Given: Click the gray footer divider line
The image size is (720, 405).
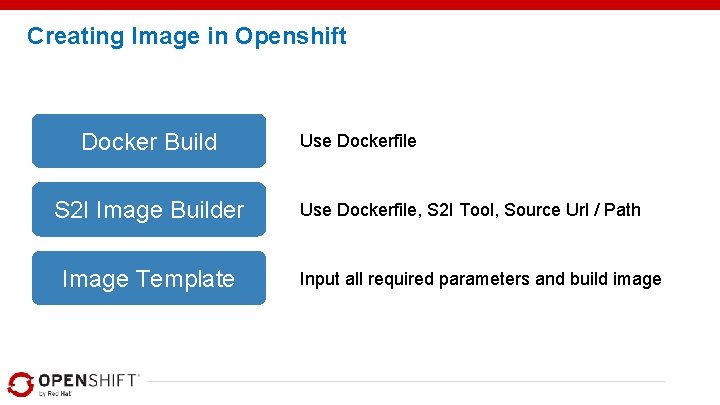Looking at the screenshot, I should [406, 381].
